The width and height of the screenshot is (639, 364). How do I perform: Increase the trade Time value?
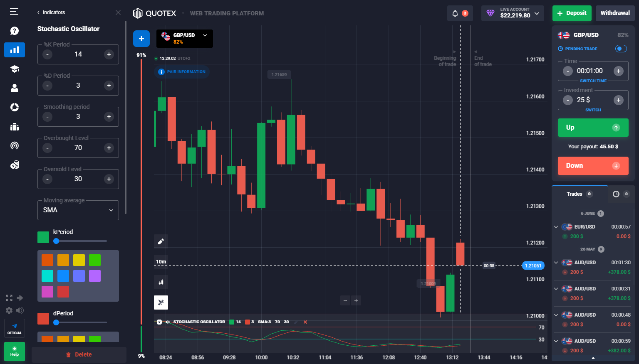click(x=619, y=71)
